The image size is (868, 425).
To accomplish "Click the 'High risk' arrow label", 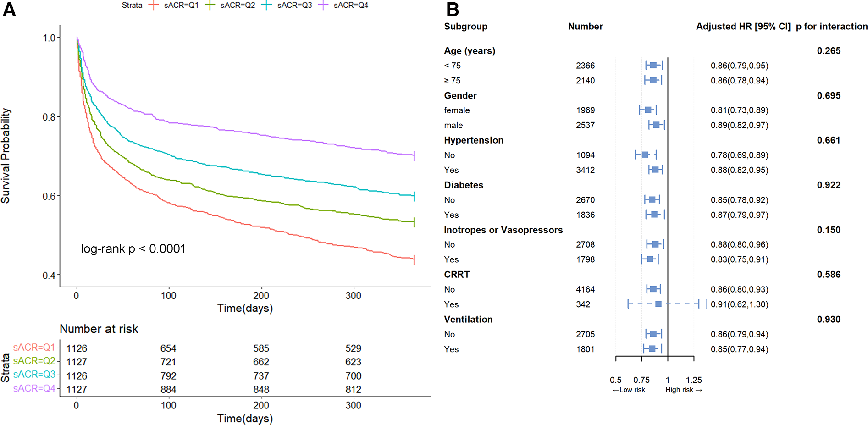I will pos(683,390).
